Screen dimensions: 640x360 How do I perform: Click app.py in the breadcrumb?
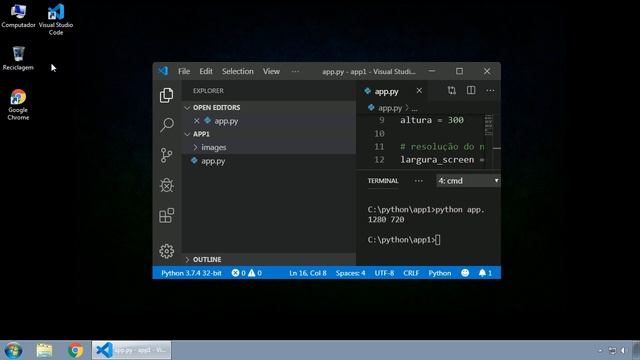[390, 108]
